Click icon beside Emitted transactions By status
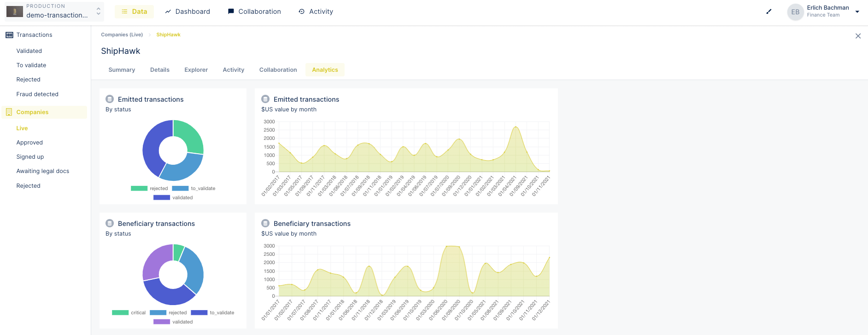This screenshot has width=868, height=335. (110, 99)
